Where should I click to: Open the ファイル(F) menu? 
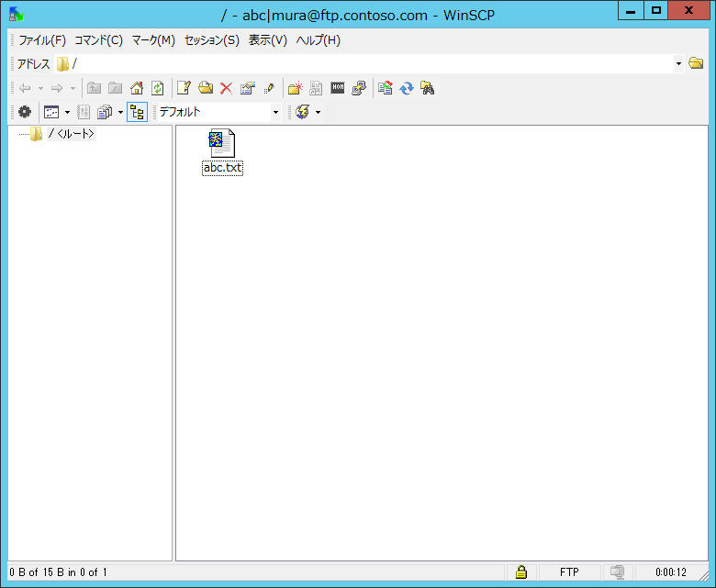[42, 40]
